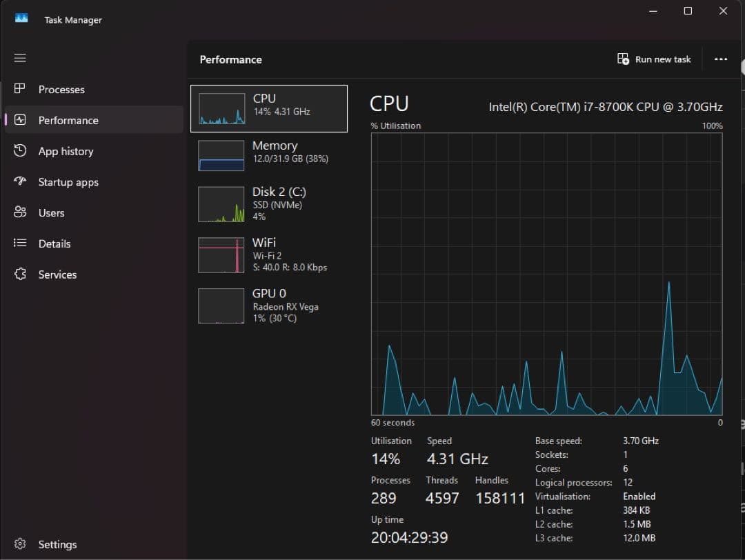This screenshot has height=560, width=745.
Task: Select Disk 2 (C:) resource entry
Action: pyautogui.click(x=269, y=203)
